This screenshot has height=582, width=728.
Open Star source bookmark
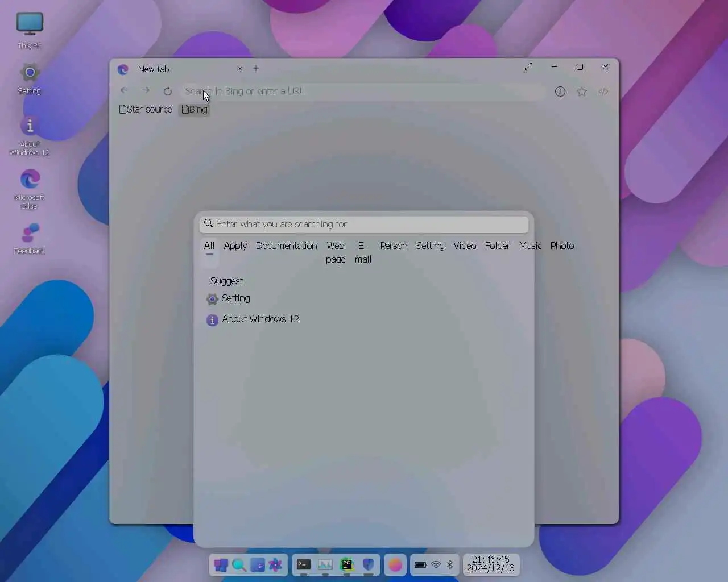coord(146,109)
